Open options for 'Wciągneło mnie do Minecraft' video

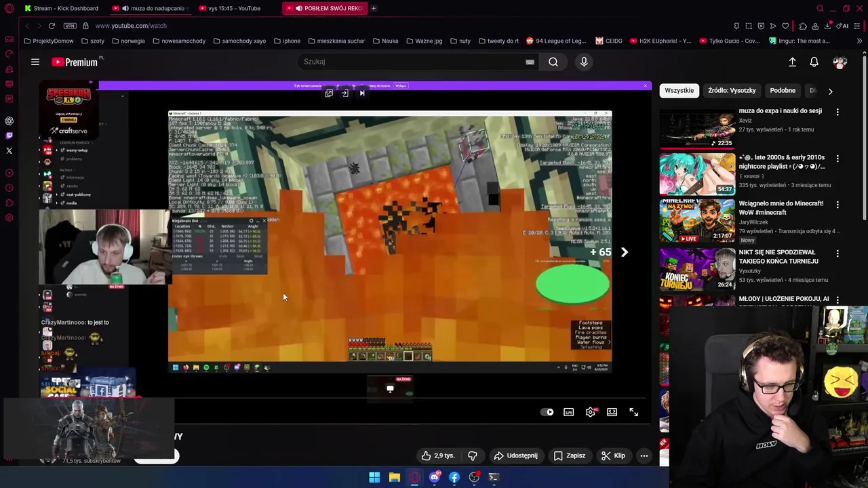837,205
